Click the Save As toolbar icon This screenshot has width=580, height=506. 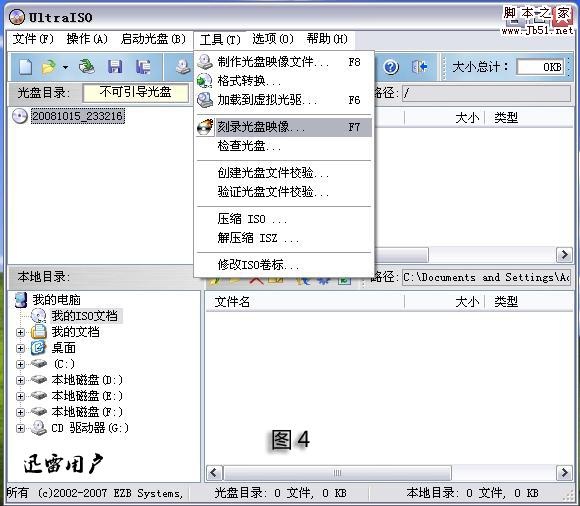pos(143,67)
